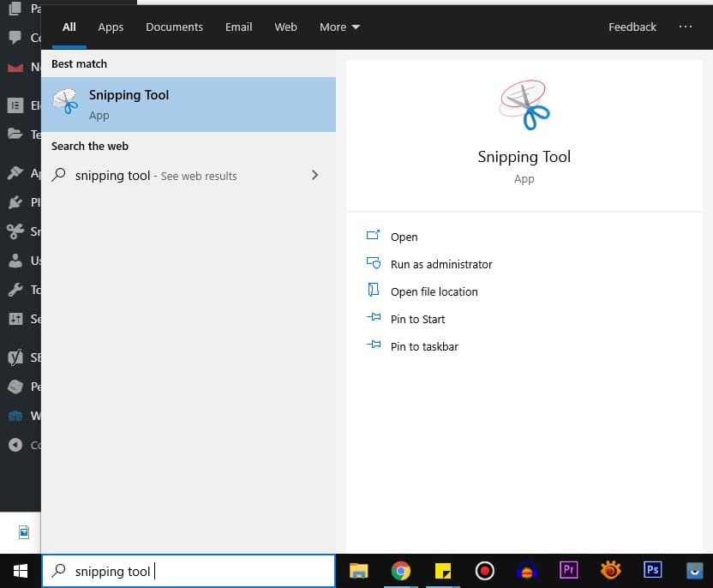The height and width of the screenshot is (588, 713).
Task: Click the large Snipping Tool preview icon
Action: 524,105
